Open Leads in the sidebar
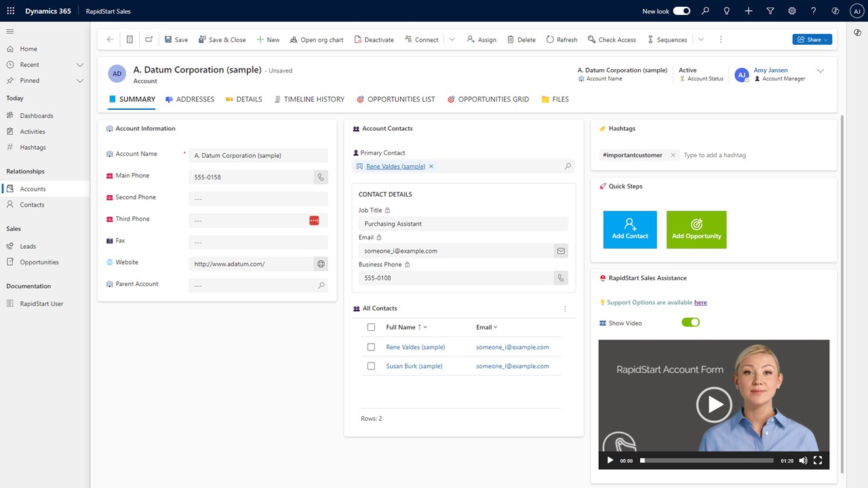868x488 pixels. tap(28, 246)
